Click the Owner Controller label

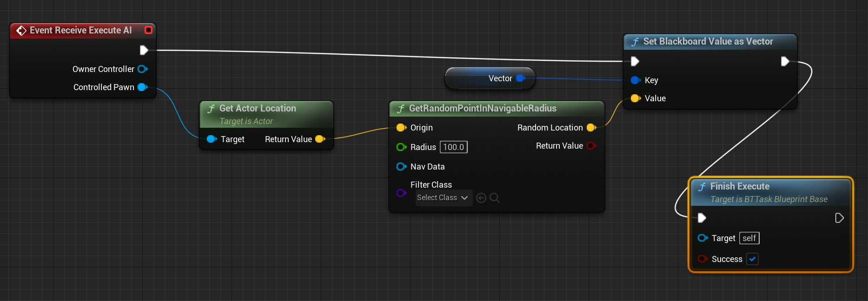[x=103, y=69]
